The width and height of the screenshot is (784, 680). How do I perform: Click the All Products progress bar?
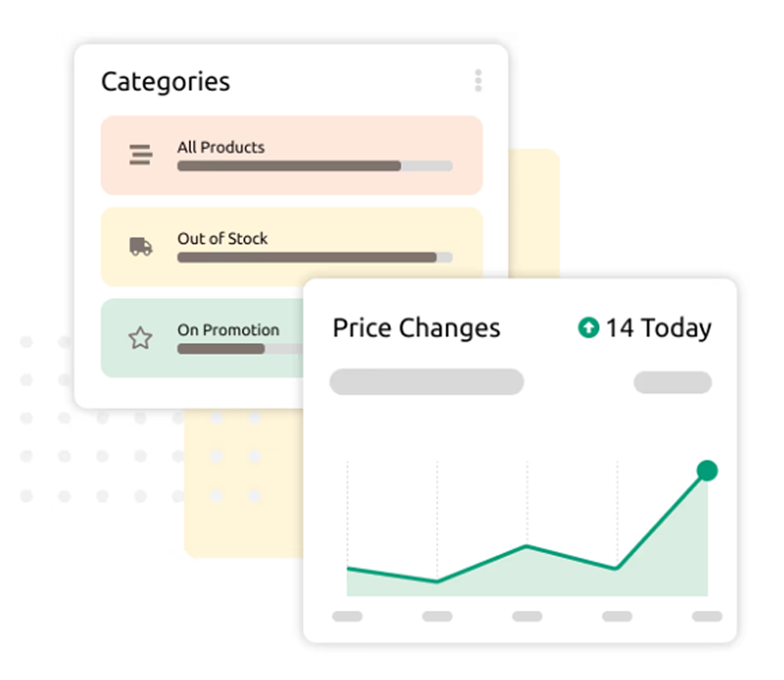[314, 166]
